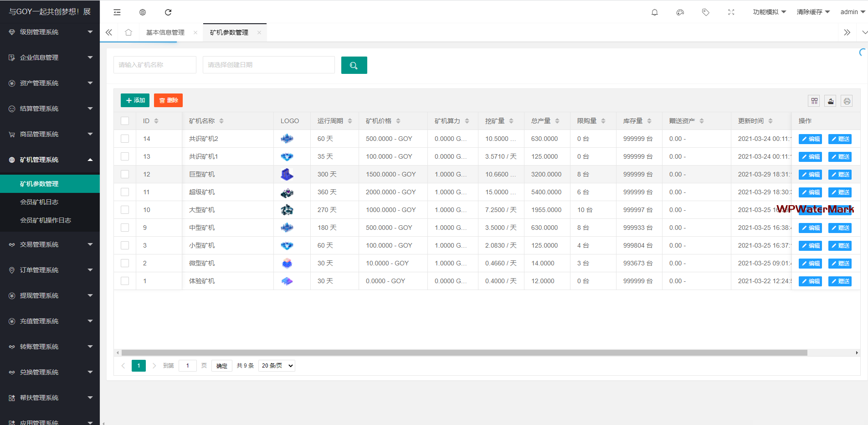
Task: Click the print table icon
Action: pyautogui.click(x=847, y=101)
